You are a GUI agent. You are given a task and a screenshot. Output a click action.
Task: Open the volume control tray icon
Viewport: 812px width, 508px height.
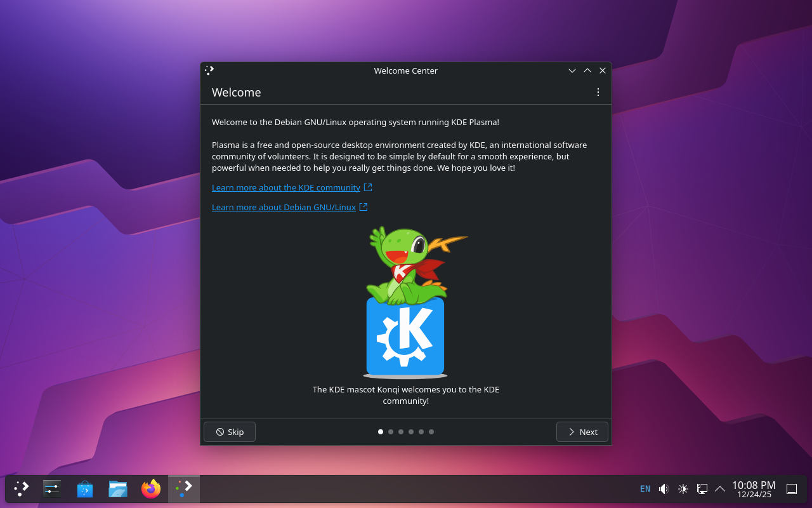(664, 489)
